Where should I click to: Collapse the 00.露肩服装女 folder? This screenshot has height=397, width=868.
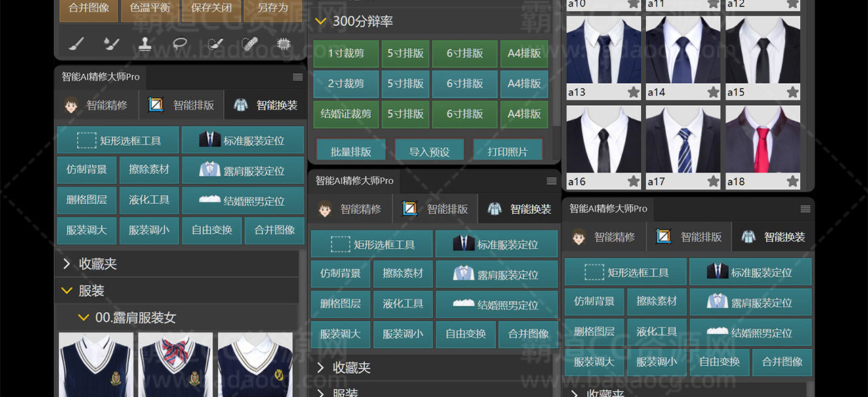tap(83, 318)
